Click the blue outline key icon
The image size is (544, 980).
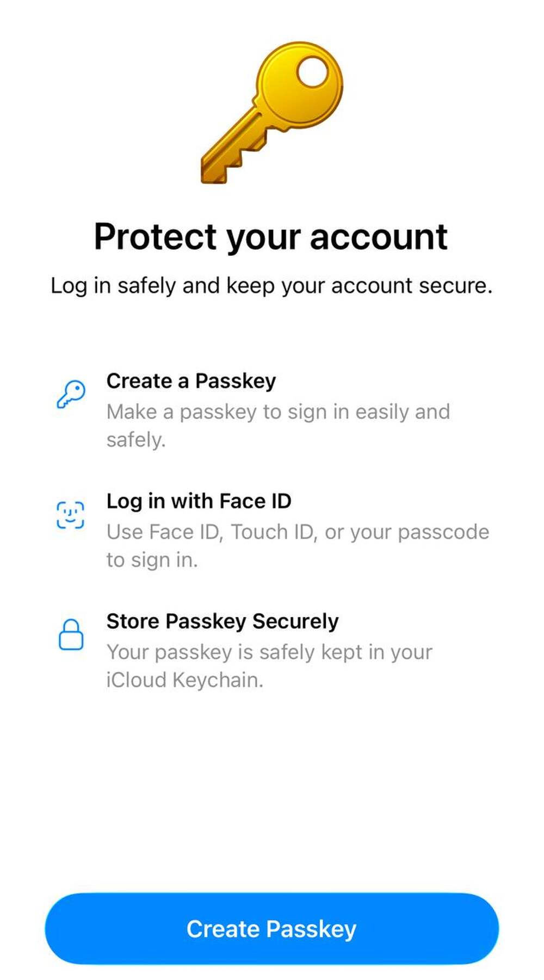(71, 394)
